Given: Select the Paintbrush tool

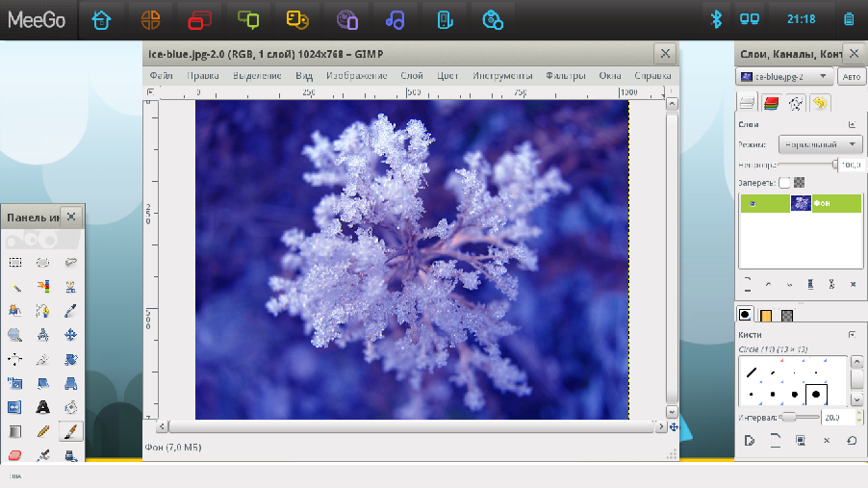Looking at the screenshot, I should coord(70,431).
